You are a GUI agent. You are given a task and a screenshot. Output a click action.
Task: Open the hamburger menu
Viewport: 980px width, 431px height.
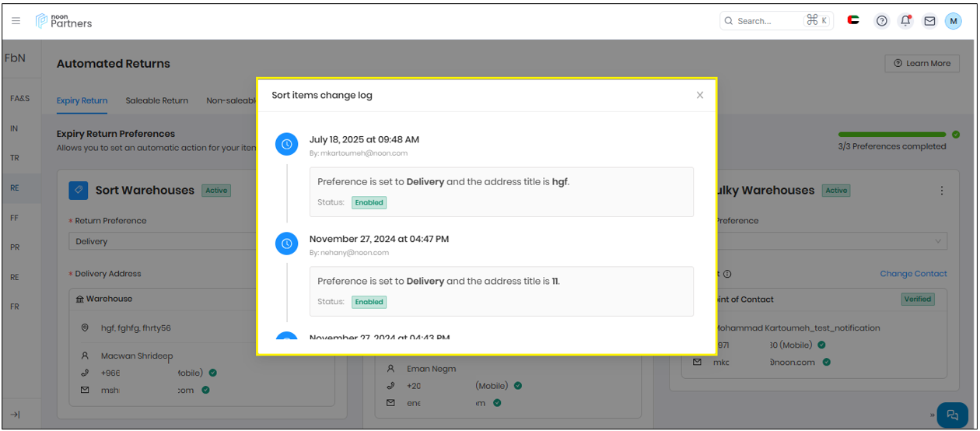click(16, 21)
